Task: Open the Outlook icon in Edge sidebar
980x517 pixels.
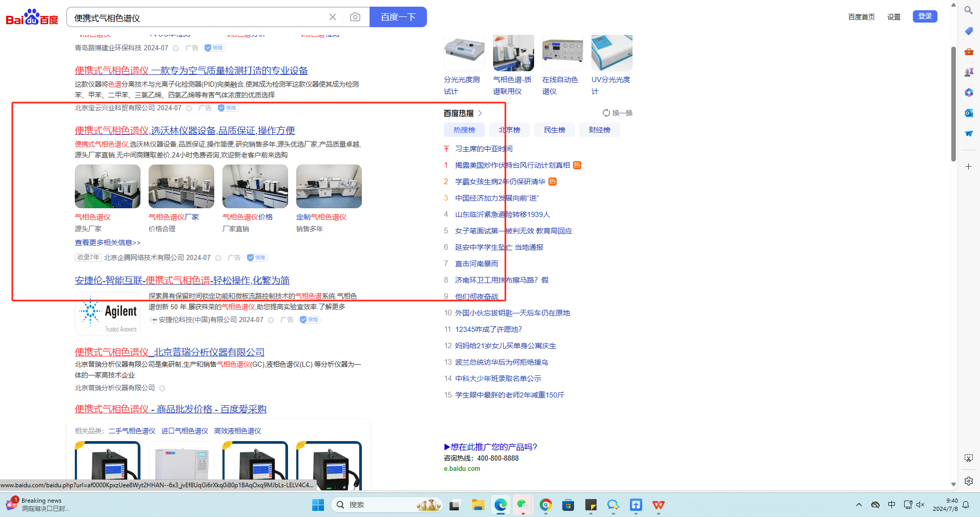Action: point(968,113)
